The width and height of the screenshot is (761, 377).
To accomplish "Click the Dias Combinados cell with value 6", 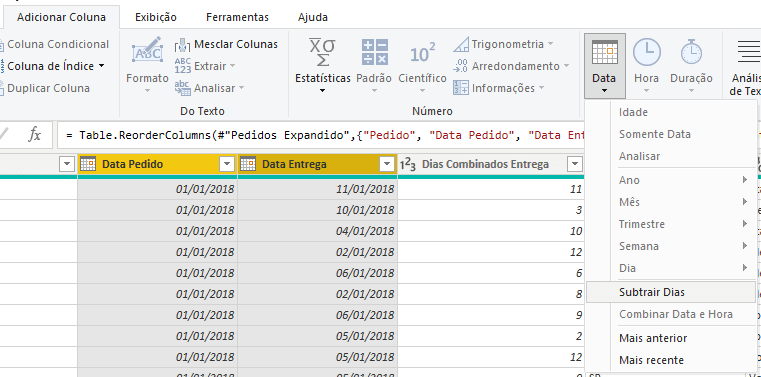I will point(491,273).
